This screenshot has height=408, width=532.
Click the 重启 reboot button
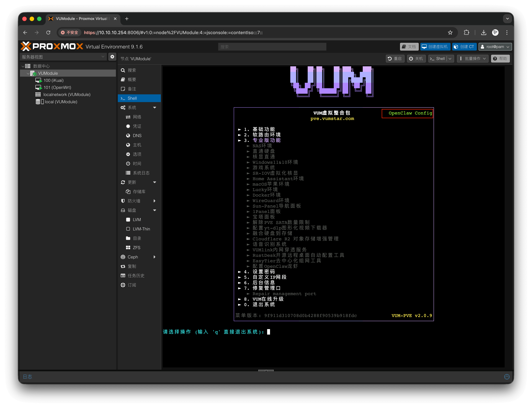point(395,59)
